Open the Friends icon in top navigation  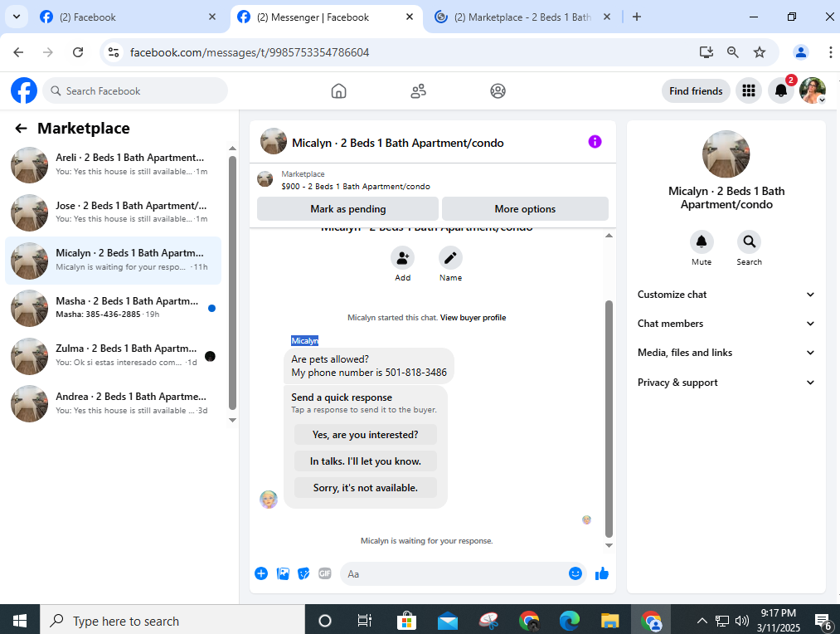pyautogui.click(x=419, y=91)
